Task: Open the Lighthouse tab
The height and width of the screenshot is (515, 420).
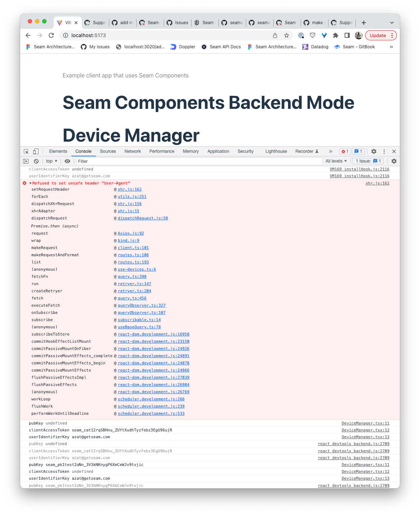Action: [276, 151]
